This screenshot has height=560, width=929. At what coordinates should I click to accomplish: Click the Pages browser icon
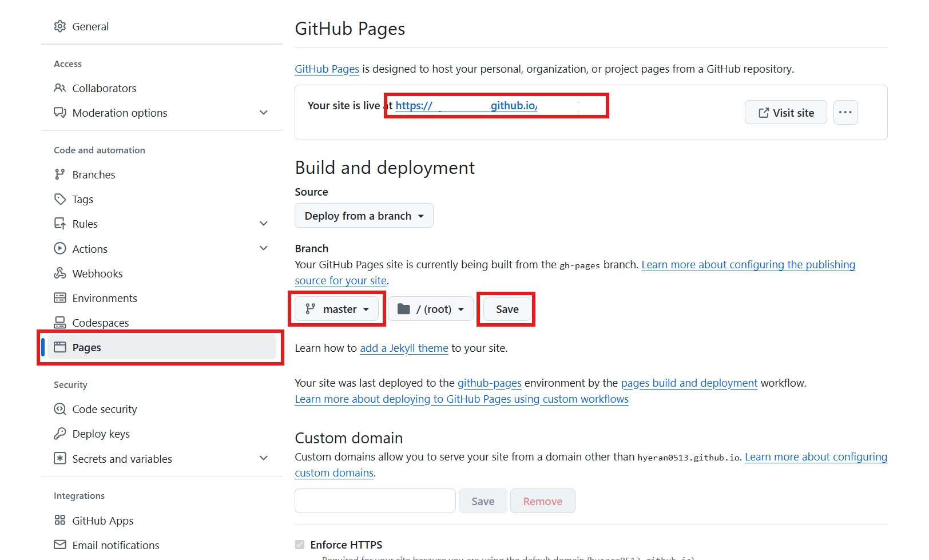click(x=60, y=347)
